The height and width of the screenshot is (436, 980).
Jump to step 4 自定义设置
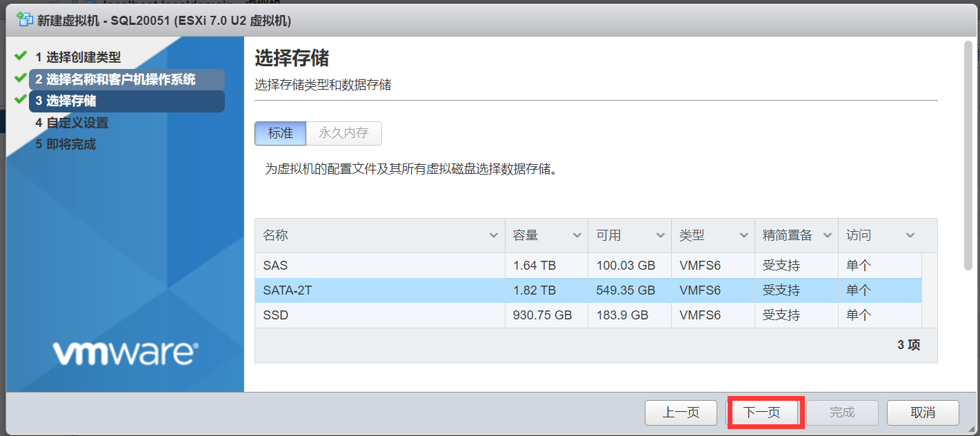[77, 123]
